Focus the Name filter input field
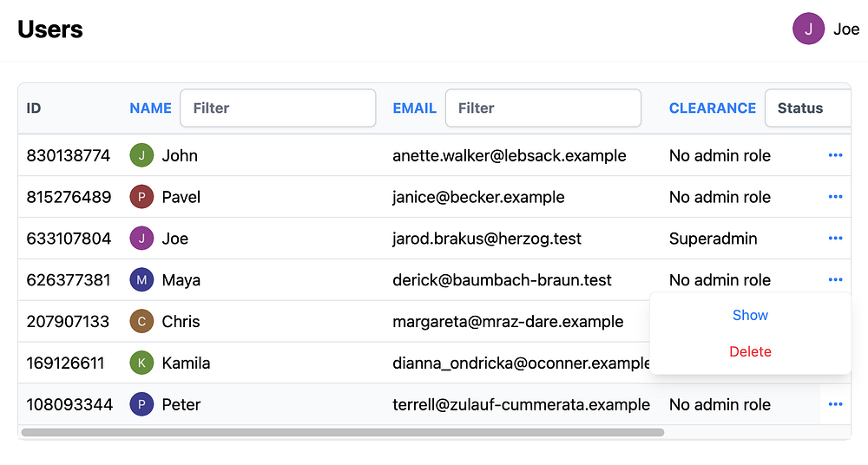The width and height of the screenshot is (868, 465). tap(278, 108)
